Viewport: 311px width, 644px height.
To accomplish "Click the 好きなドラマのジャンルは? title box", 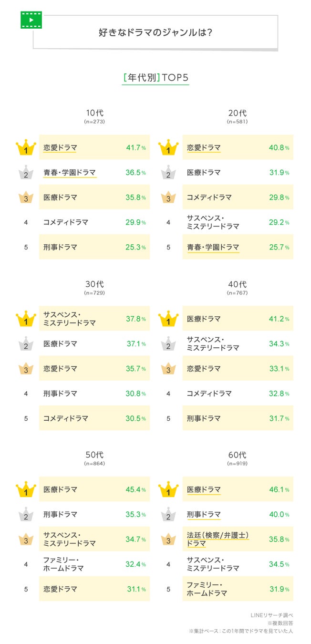I will click(155, 32).
